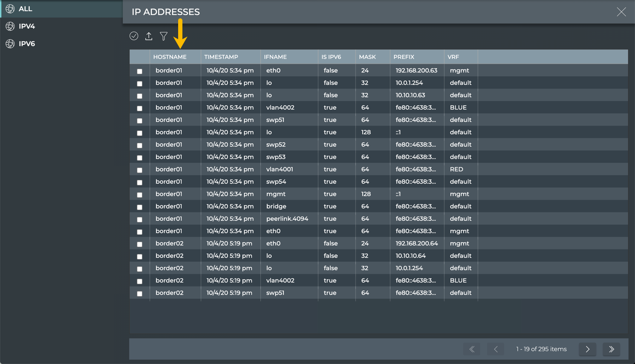Open the filter icon above the table
This screenshot has width=635, height=364.
(163, 36)
